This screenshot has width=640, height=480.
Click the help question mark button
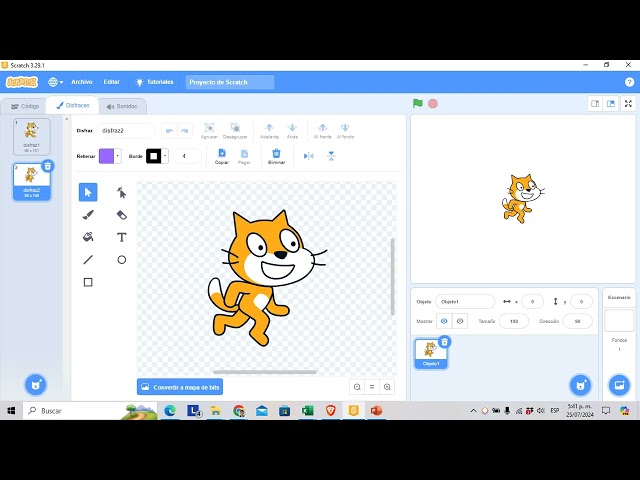(629, 82)
